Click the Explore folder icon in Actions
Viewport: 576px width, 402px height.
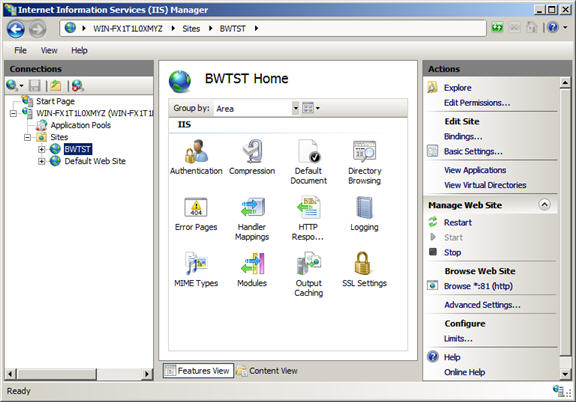coord(432,87)
